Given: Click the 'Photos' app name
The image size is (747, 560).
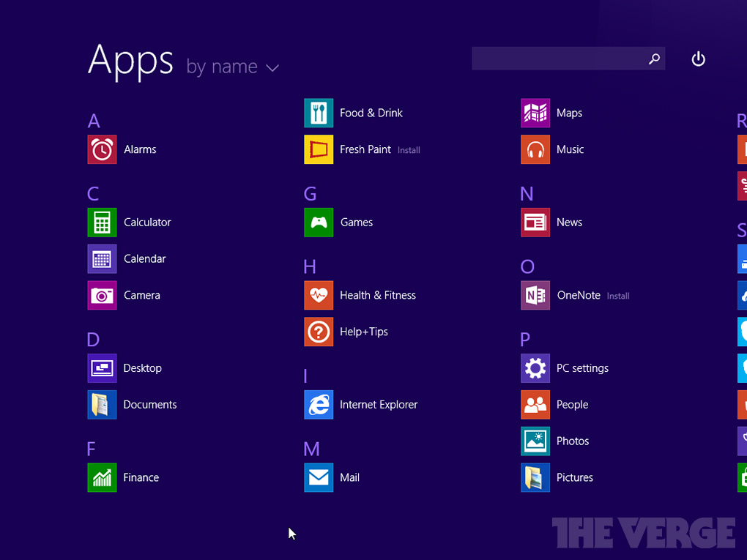Looking at the screenshot, I should pyautogui.click(x=573, y=441).
